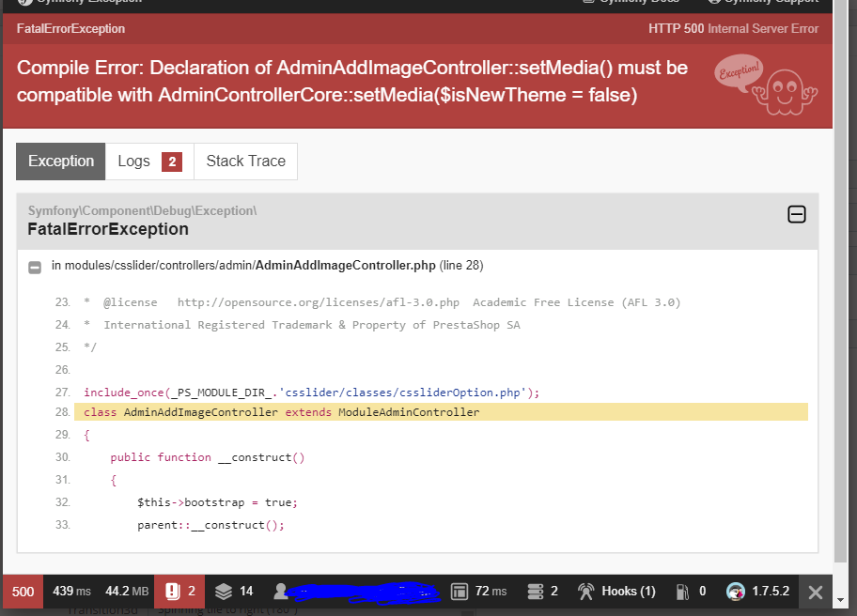Screen dimensions: 857x616
Task: Click the vertical scrollbar thumb
Action: pyautogui.click(x=841, y=282)
